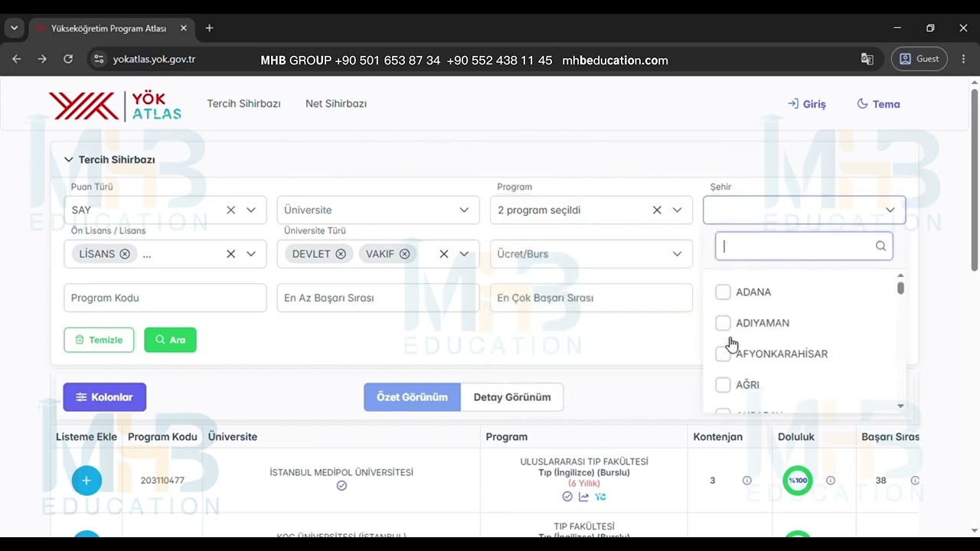Remove the LİSANS tag

125,254
